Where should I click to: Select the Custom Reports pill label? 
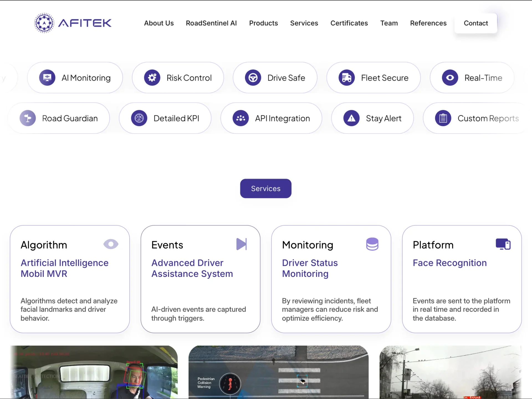[488, 119]
